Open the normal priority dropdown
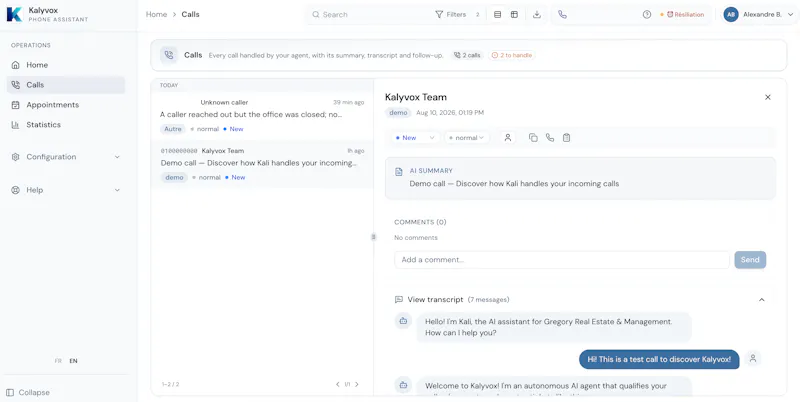Viewport: 800px width, 402px height. click(x=467, y=138)
